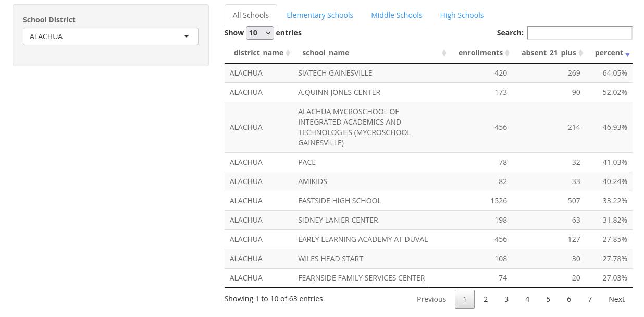Expand the Show entries selector

[259, 33]
